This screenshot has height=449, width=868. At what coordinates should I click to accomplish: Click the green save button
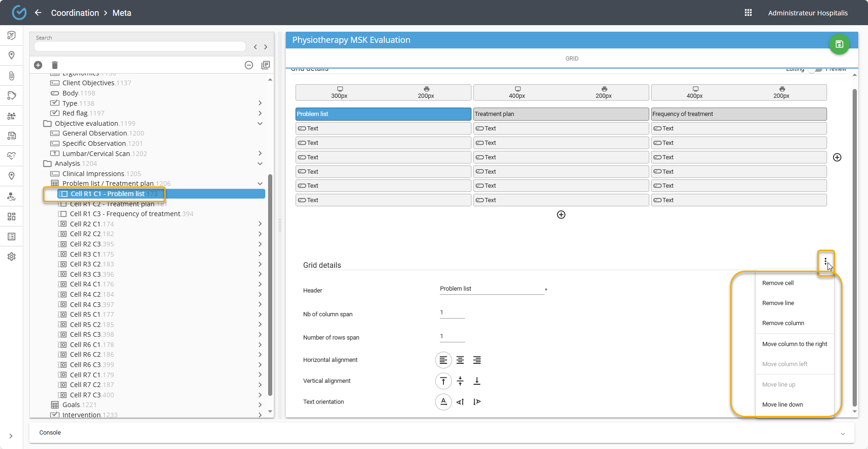(839, 44)
